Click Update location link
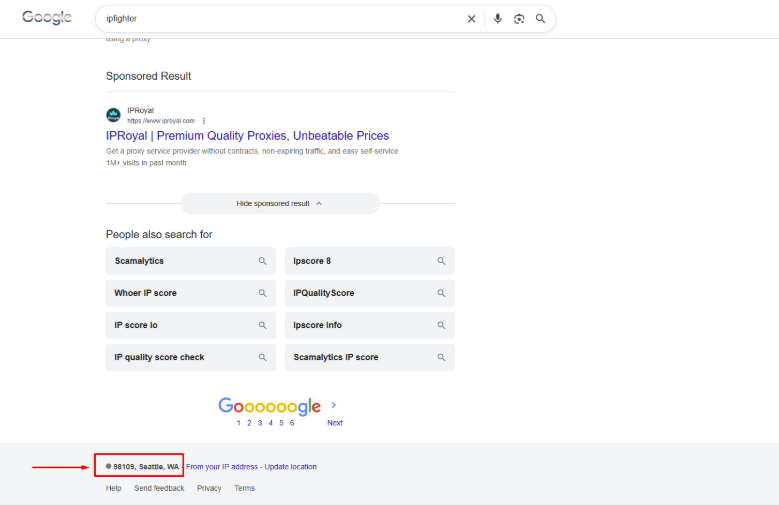Viewport: 779px width, 505px height. pos(291,467)
